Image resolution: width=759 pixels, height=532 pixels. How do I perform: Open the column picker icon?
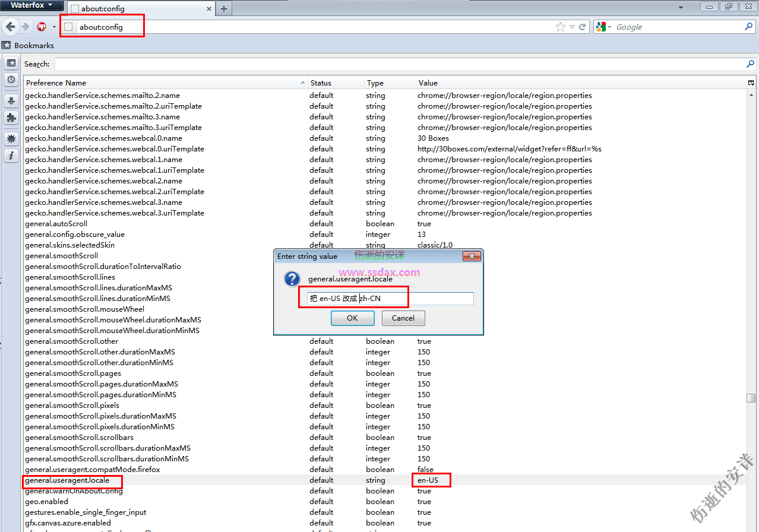751,83
